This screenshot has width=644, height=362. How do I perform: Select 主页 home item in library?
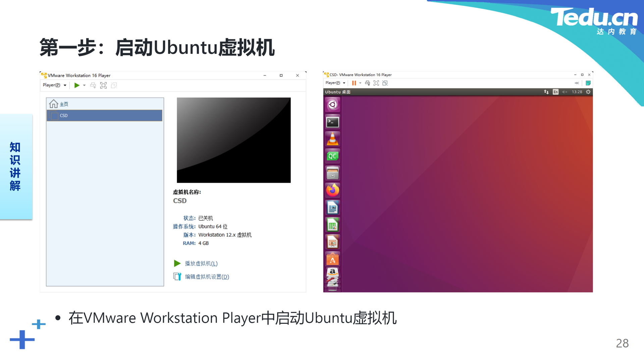click(105, 104)
